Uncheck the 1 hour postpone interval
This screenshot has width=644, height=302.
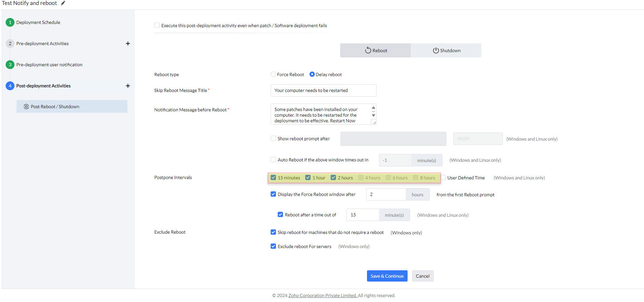(308, 178)
